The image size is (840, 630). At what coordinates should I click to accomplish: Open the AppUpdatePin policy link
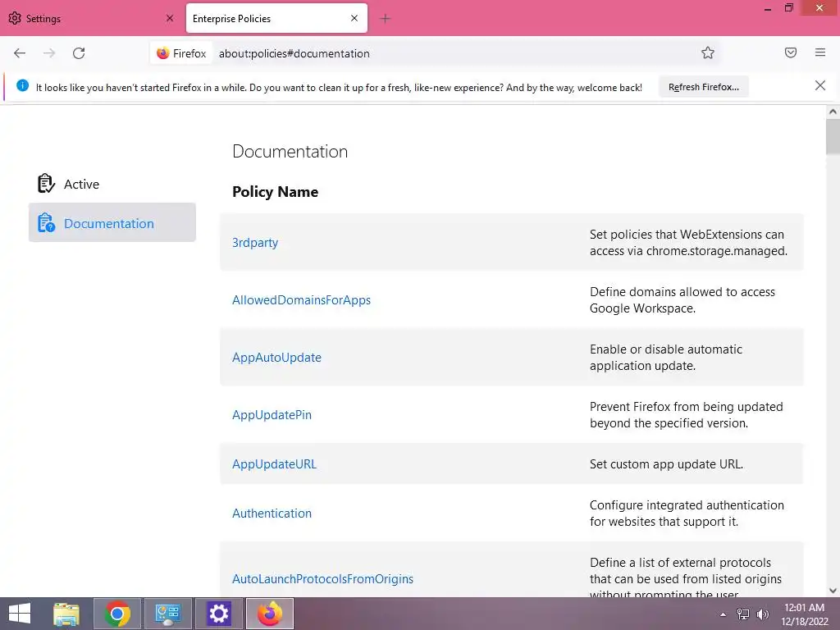(272, 414)
